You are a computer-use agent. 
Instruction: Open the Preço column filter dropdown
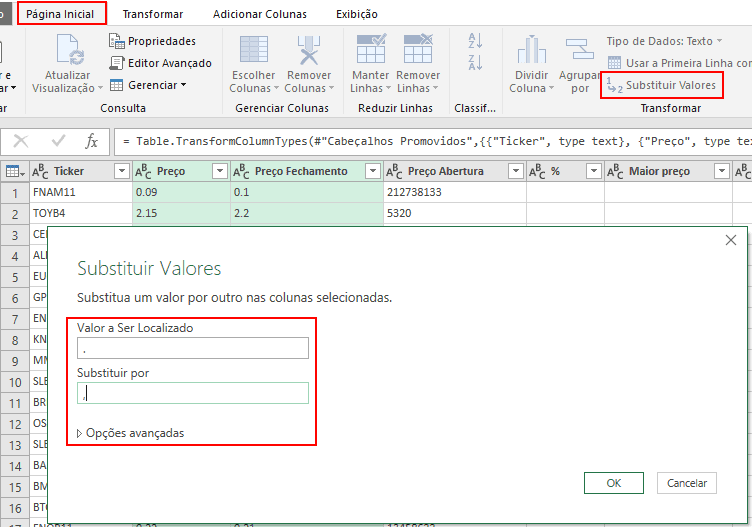pos(220,171)
